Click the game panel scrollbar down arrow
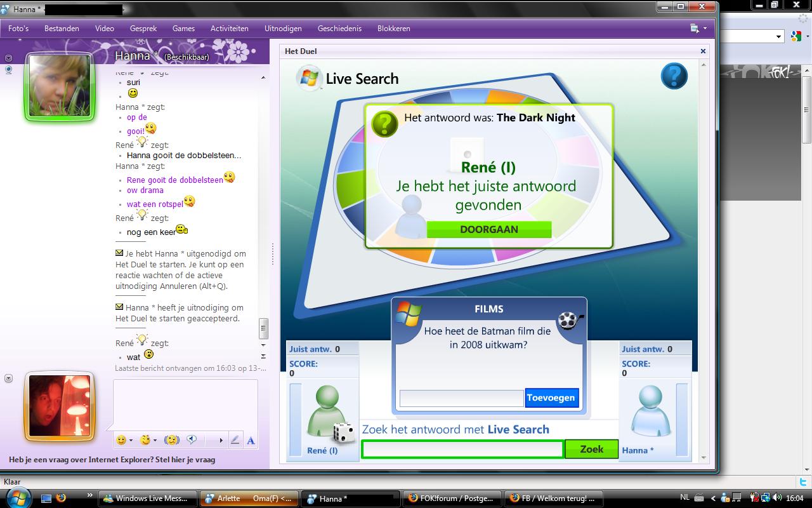Viewport: 812px width, 508px height. (x=703, y=457)
